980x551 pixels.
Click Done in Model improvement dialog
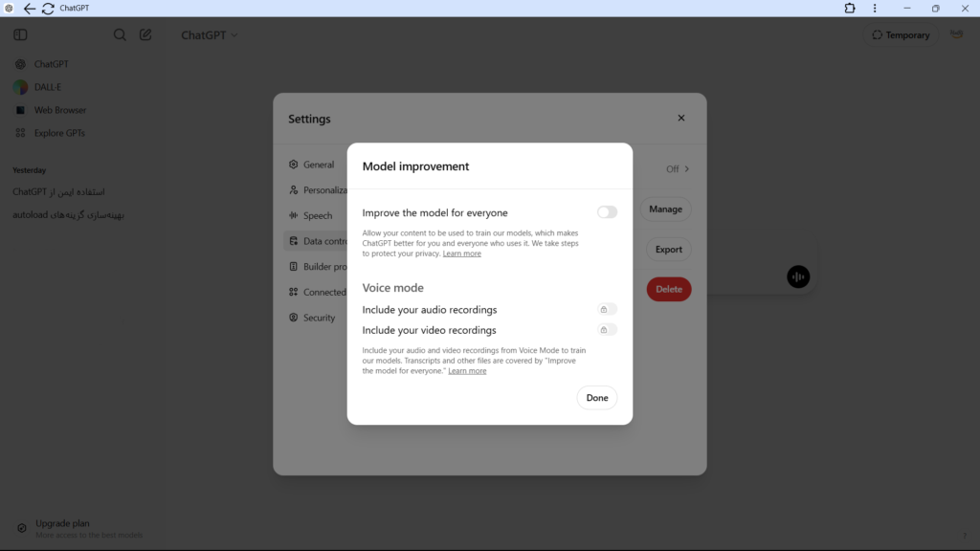(597, 398)
